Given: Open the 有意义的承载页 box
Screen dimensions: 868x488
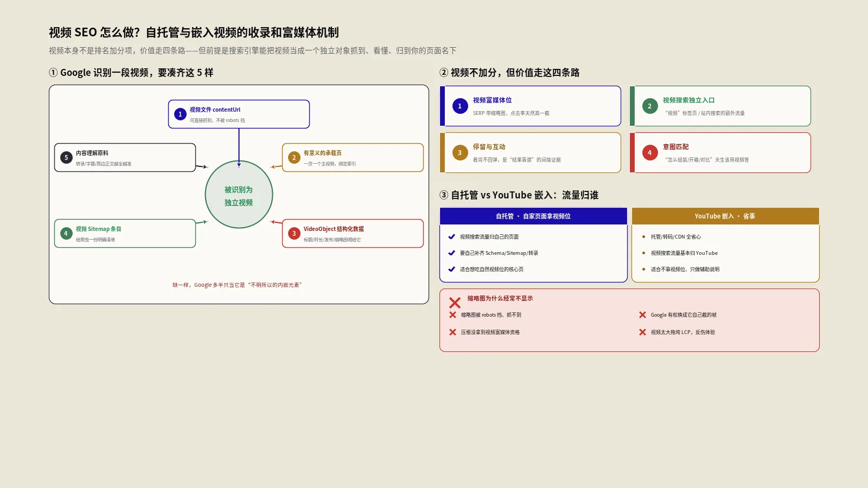Looking at the screenshot, I should 353,158.
